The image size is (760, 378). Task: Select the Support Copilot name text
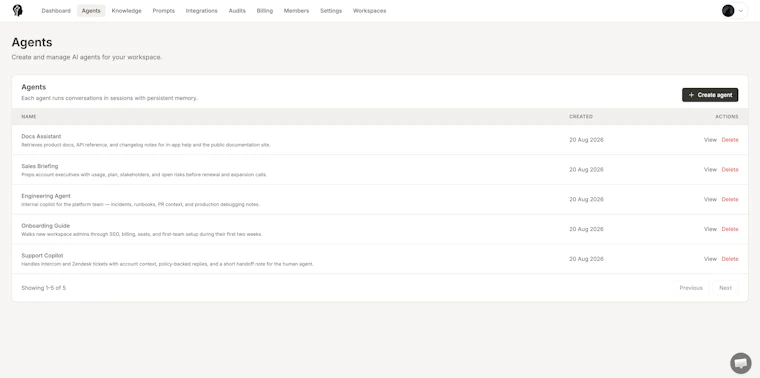click(x=42, y=255)
